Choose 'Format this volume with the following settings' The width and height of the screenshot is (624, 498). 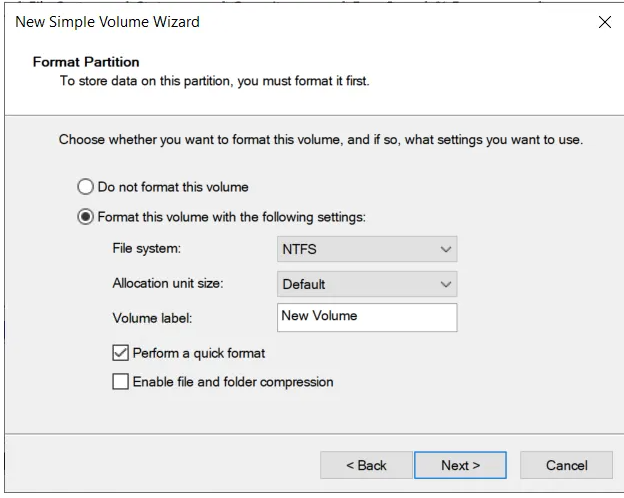point(86,217)
